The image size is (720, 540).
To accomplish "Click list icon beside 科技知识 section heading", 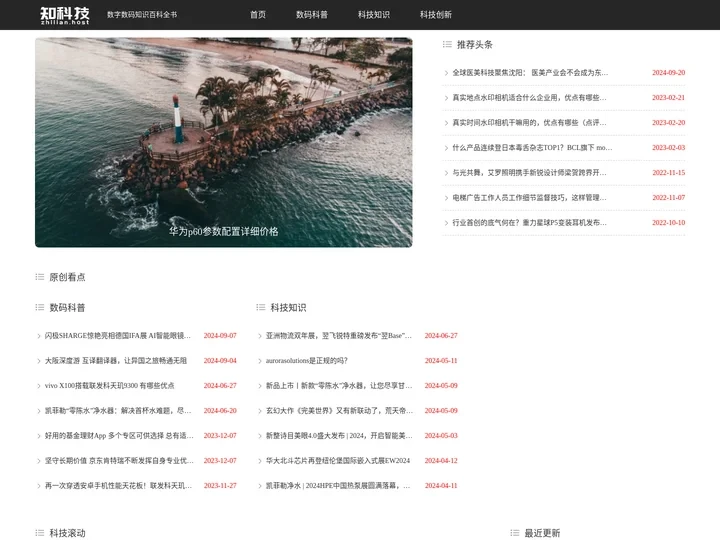I will [x=261, y=307].
